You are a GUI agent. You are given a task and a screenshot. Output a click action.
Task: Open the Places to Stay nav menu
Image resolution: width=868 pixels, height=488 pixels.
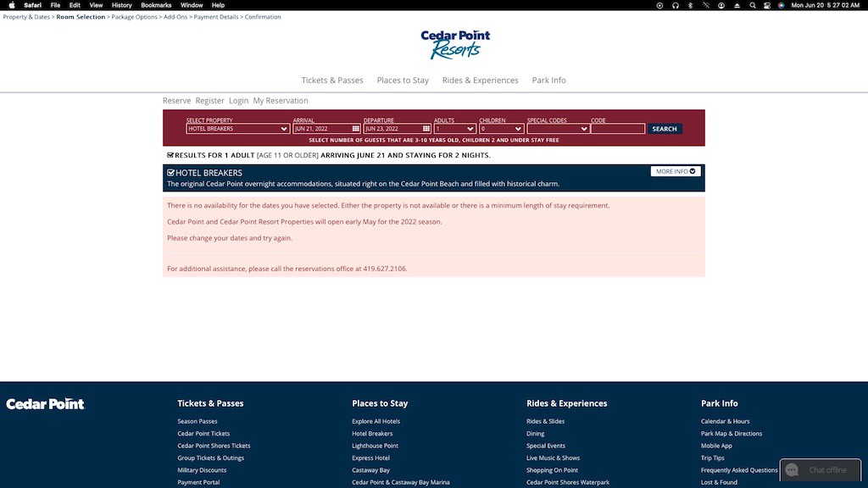coord(403,80)
